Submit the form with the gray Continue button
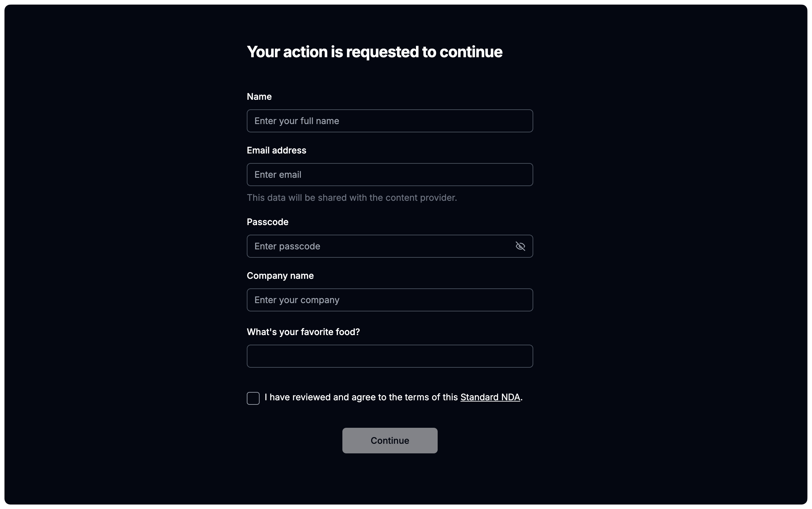This screenshot has height=509, width=812. (x=390, y=440)
